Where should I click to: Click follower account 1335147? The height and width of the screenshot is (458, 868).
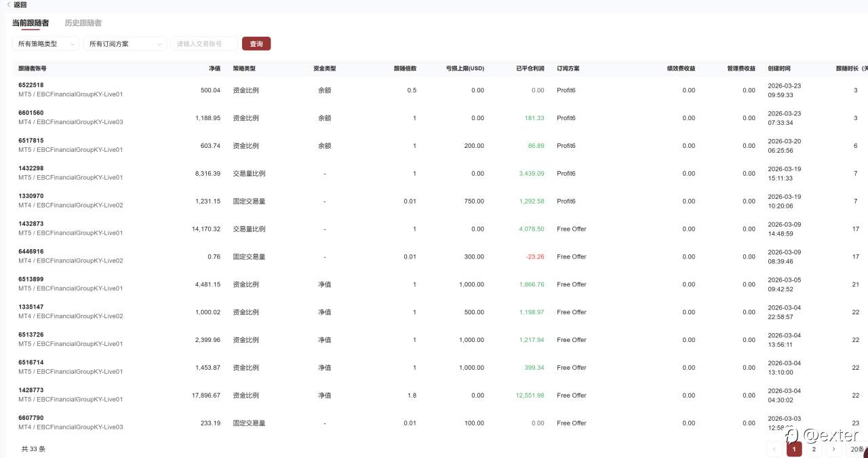point(31,307)
